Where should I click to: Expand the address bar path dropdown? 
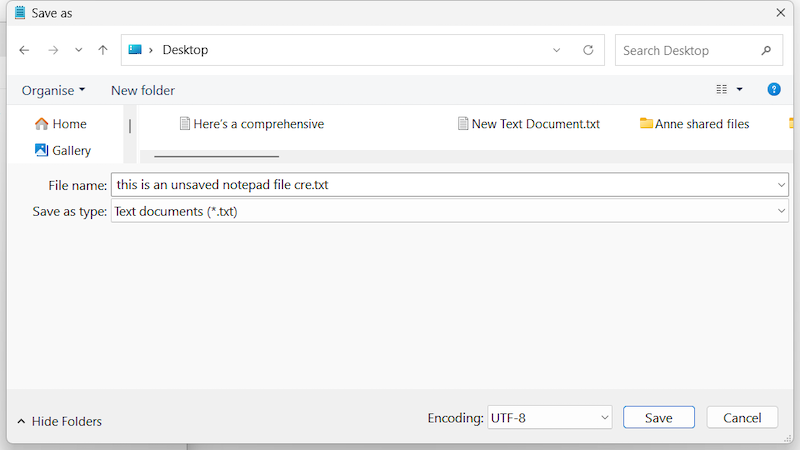pos(557,50)
